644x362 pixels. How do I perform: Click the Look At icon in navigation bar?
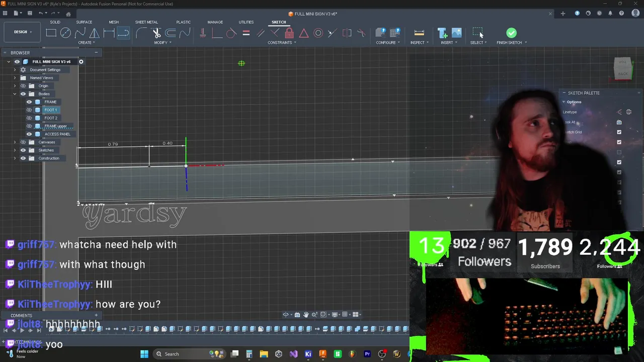[x=297, y=315]
